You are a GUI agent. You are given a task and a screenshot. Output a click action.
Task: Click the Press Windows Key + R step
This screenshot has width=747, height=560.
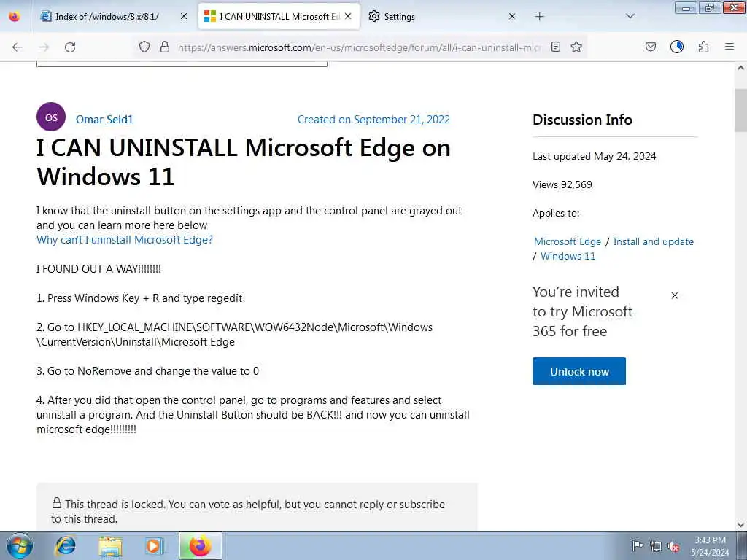pyautogui.click(x=139, y=298)
